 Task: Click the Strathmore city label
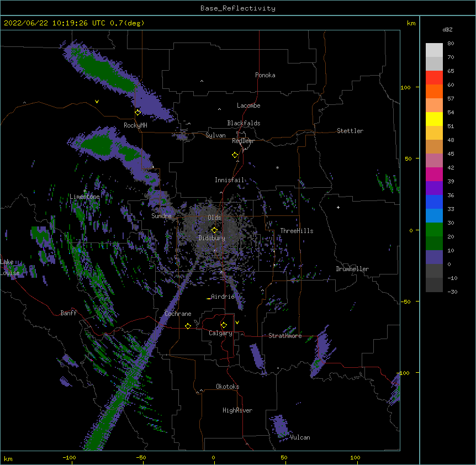tap(285, 336)
